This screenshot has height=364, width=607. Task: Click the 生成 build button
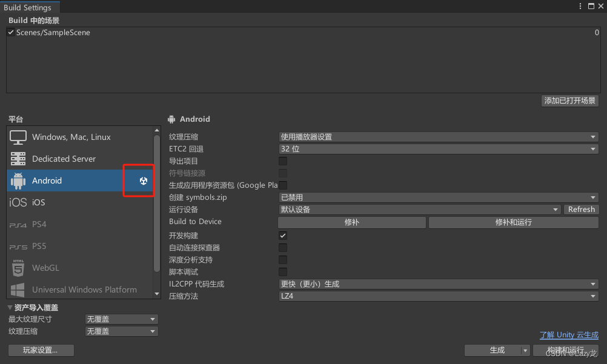[x=493, y=351]
